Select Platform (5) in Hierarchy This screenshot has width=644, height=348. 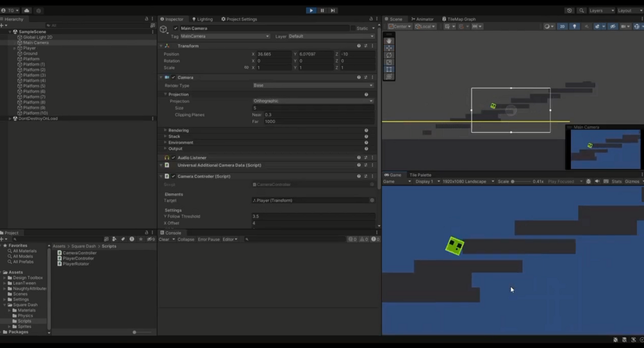34,86
